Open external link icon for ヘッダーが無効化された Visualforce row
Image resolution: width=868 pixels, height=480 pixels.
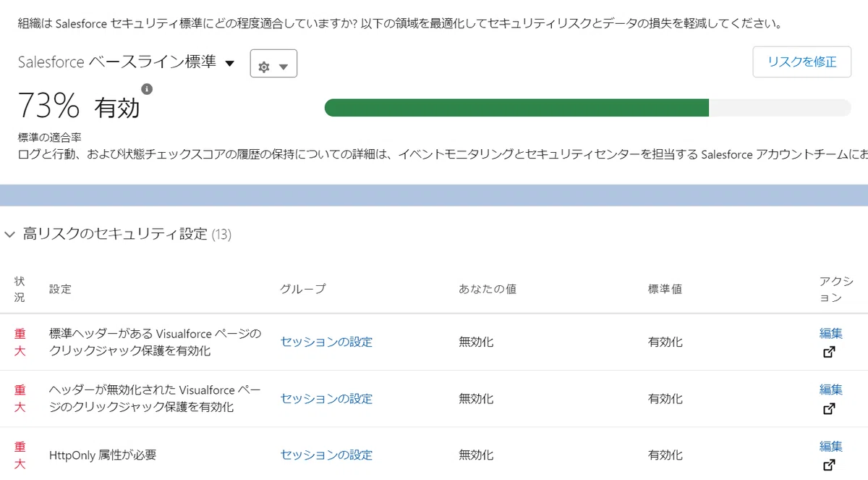coord(830,408)
